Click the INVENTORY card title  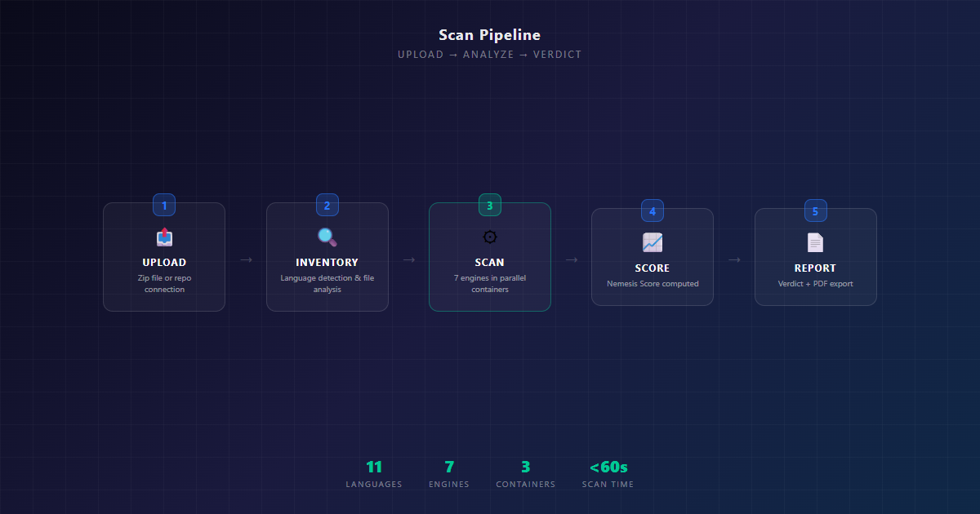327,263
